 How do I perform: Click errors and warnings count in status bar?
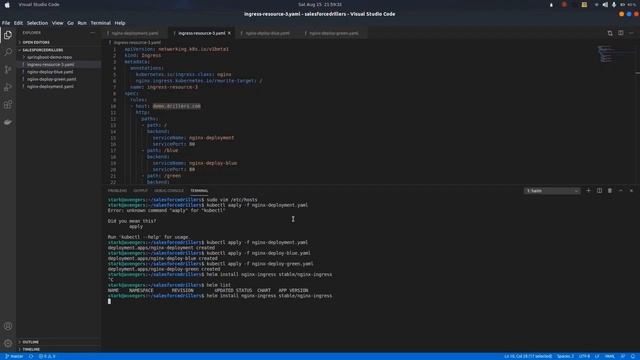coord(47,356)
